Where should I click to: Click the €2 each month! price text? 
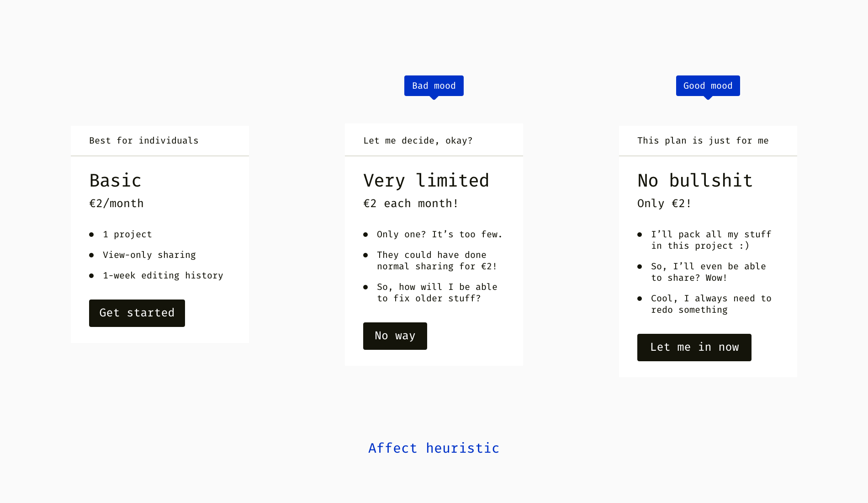click(x=411, y=203)
